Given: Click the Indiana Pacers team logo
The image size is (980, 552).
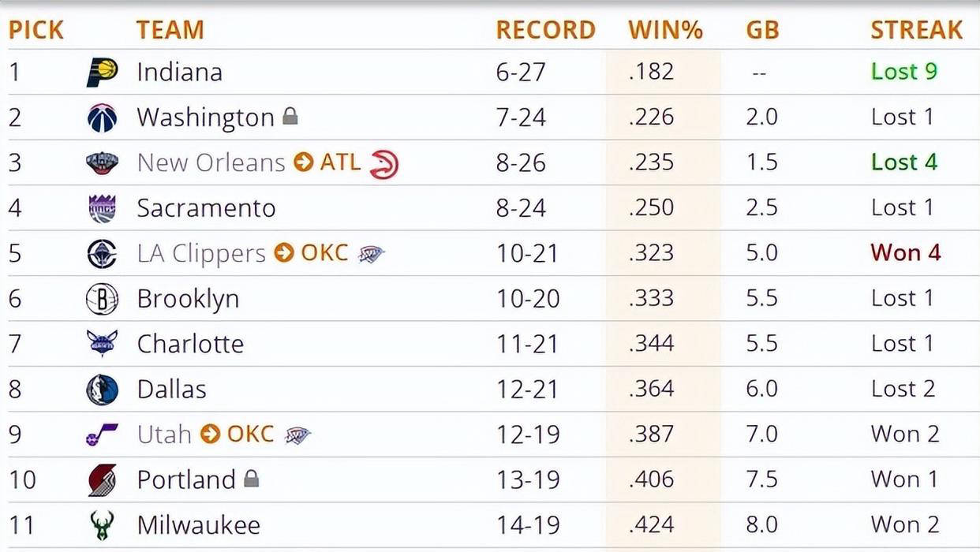Looking at the screenshot, I should pos(102,73).
